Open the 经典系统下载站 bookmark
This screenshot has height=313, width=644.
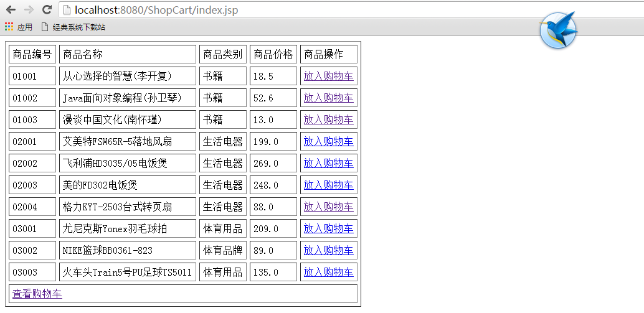click(73, 27)
